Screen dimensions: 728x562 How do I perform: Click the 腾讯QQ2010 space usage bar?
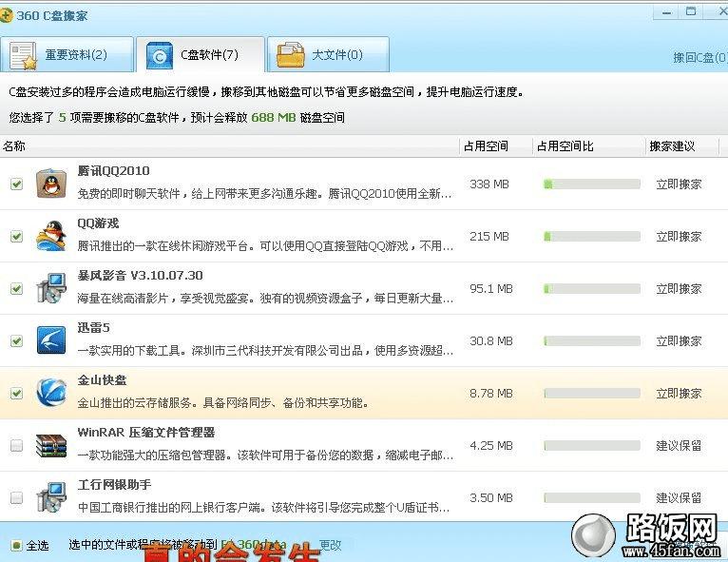592,184
